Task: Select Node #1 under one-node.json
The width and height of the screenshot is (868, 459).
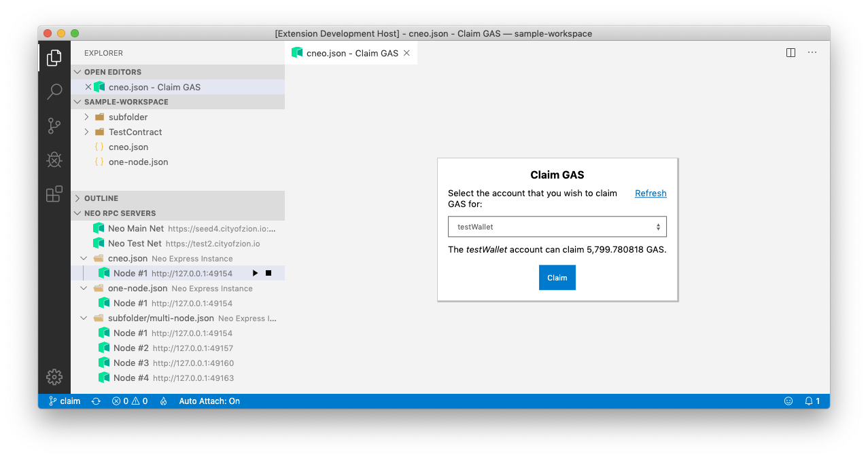Action: tap(178, 303)
